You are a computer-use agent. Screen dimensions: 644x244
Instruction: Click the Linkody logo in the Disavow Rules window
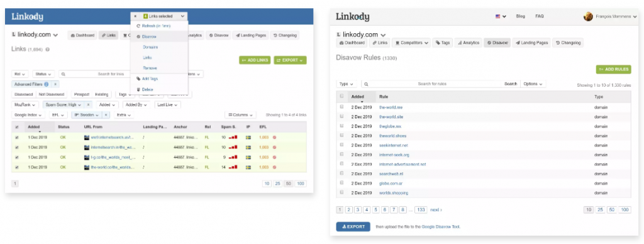click(352, 16)
